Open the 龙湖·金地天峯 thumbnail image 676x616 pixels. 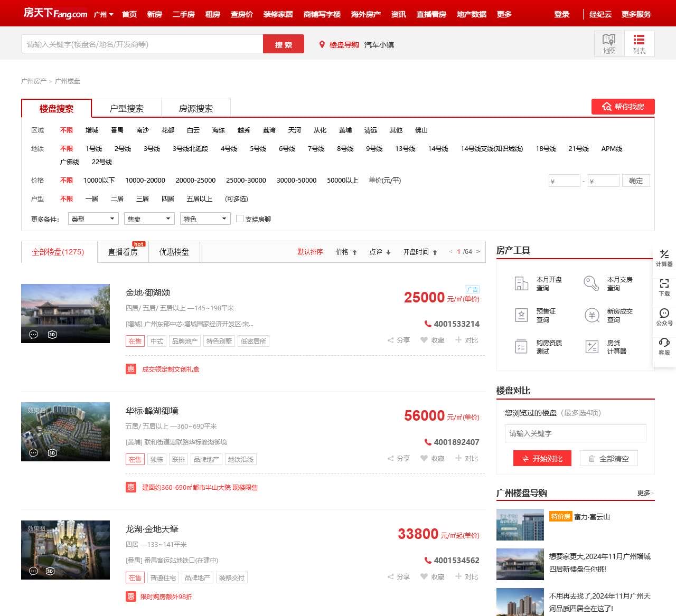pos(65,550)
